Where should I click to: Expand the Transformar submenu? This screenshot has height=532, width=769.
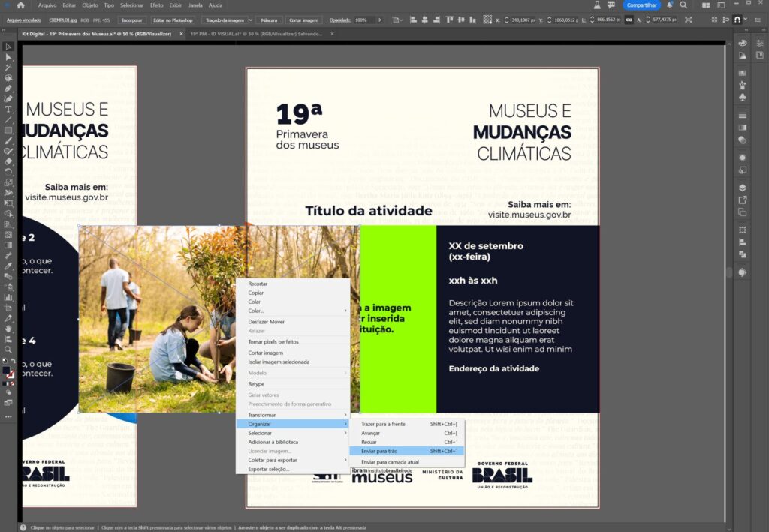(292, 415)
